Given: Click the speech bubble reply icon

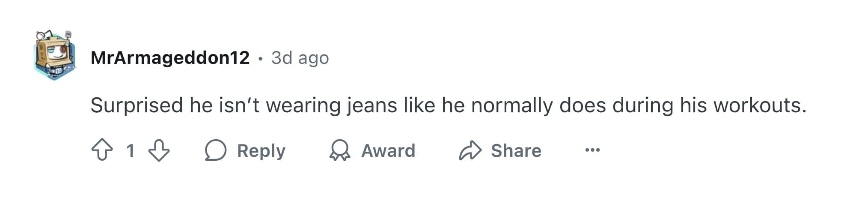Looking at the screenshot, I should [x=215, y=150].
